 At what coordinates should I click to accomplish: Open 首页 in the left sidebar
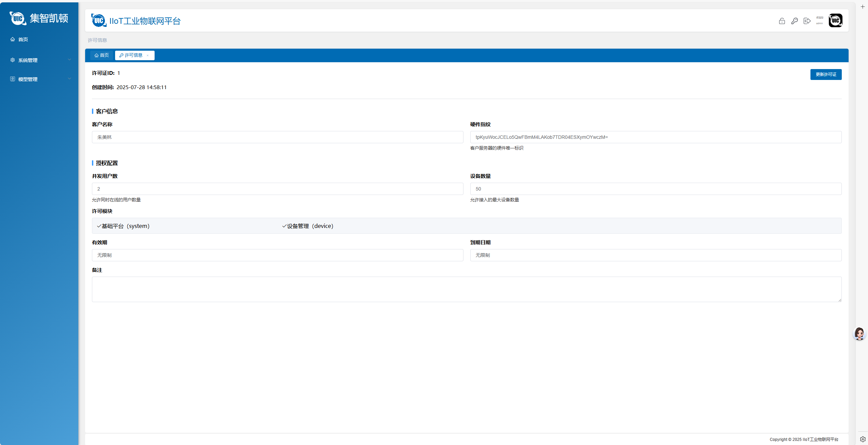[x=23, y=39]
